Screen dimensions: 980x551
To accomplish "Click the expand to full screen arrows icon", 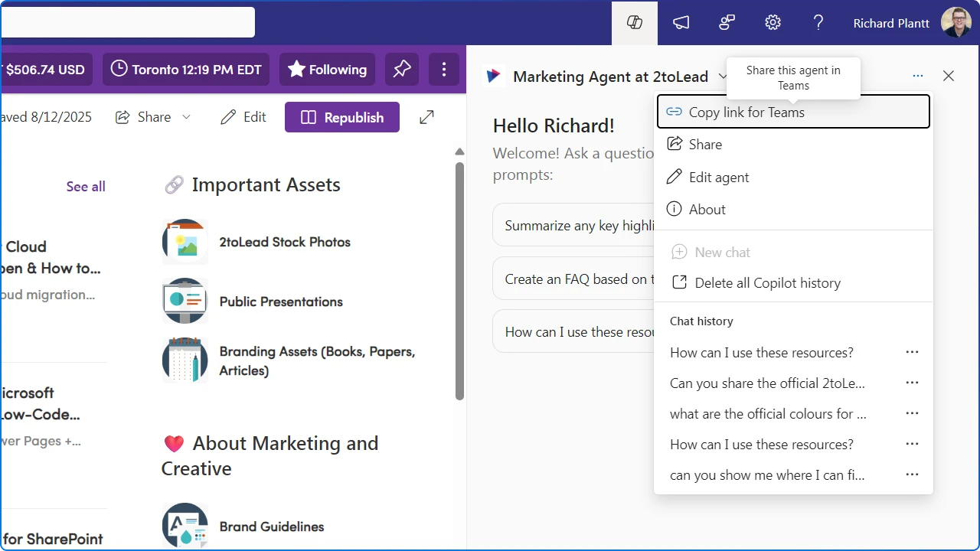I will pos(427,117).
